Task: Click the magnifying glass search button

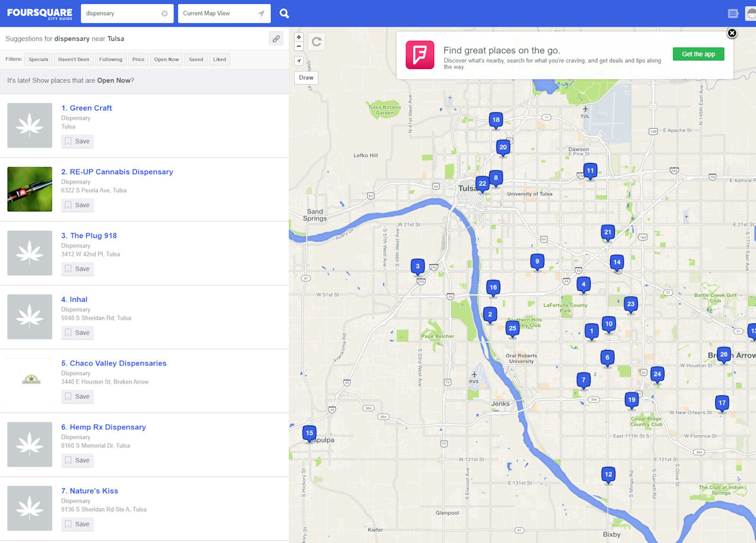Action: pyautogui.click(x=284, y=14)
